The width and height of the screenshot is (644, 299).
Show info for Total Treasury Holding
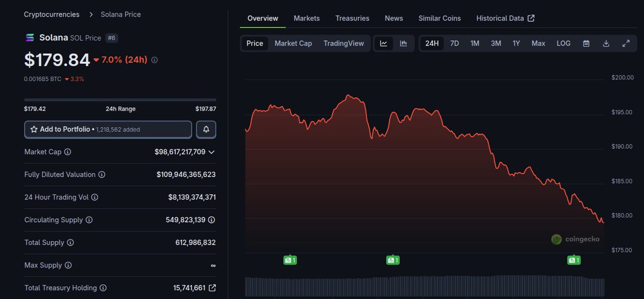[103, 288]
